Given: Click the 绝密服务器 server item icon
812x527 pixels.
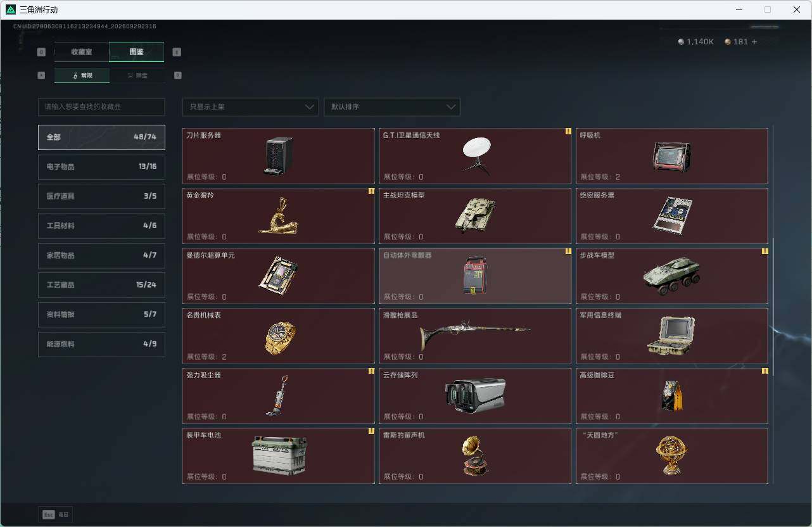Looking at the screenshot, I should 672,215.
